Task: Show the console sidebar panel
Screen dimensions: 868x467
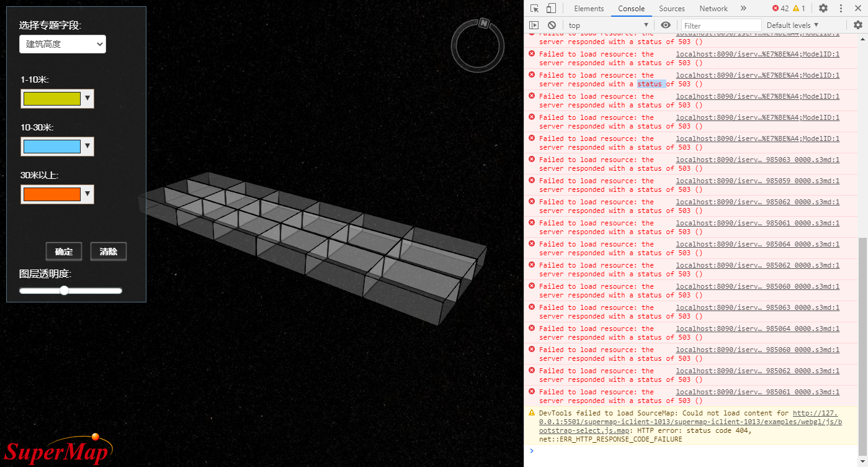Action: pos(534,25)
